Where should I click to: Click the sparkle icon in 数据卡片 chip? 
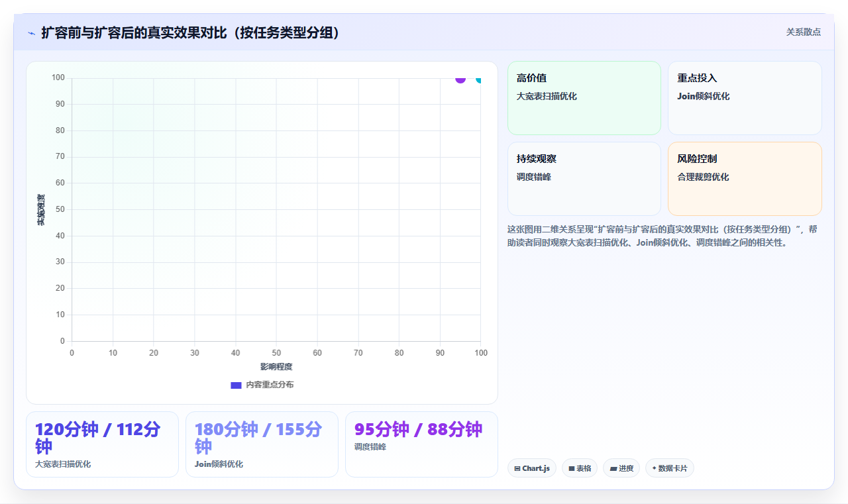click(654, 468)
